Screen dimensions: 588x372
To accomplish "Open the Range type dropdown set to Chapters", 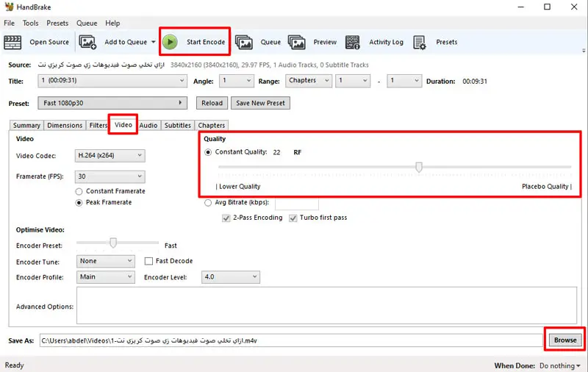I will coord(309,81).
